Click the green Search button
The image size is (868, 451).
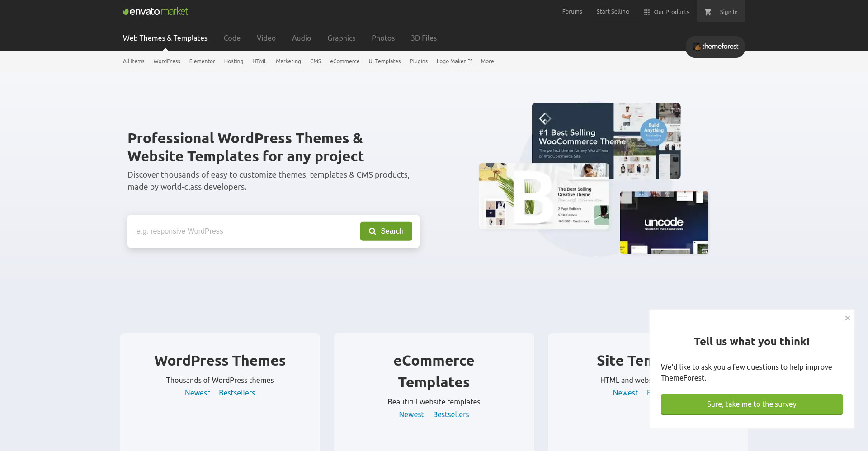pyautogui.click(x=386, y=231)
